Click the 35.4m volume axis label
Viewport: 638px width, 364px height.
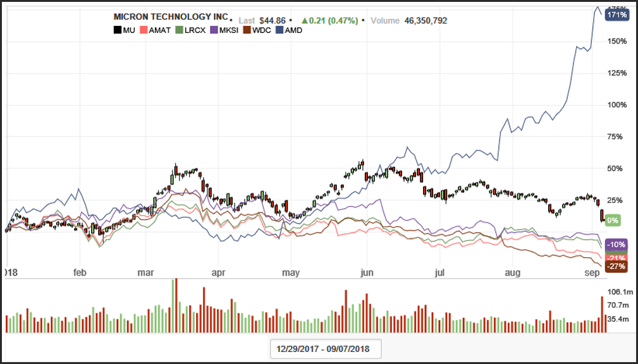pyautogui.click(x=618, y=319)
